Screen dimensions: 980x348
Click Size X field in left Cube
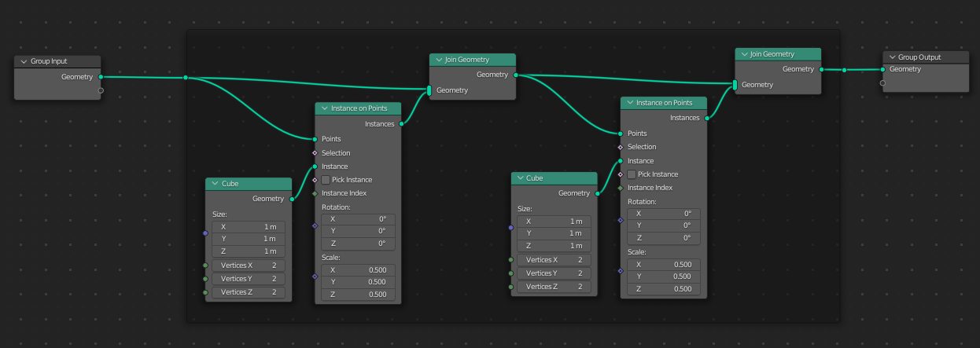tap(248, 226)
